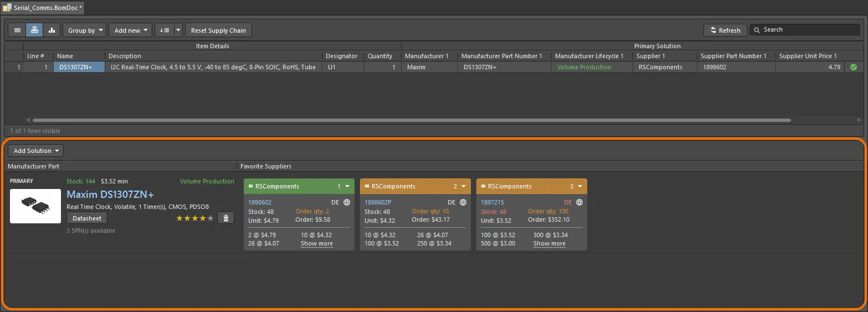Click the globe icon on supplier card 1897215
868x312 pixels.
tap(579, 202)
